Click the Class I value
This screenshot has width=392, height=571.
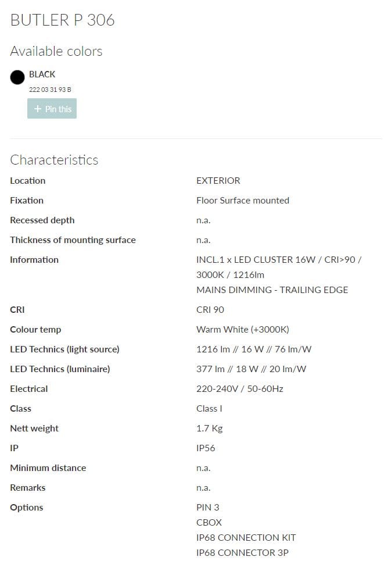point(209,409)
